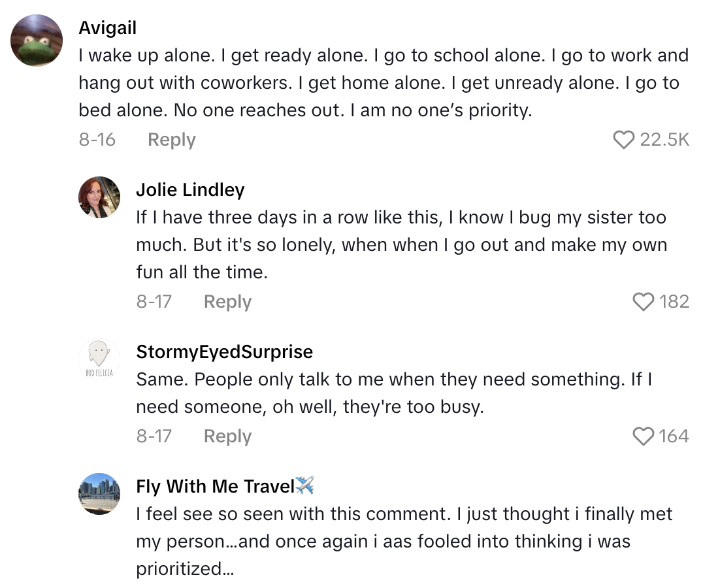Screen dimensions: 703x588
Task: Click the 22.5K like count
Action: pyautogui.click(x=663, y=139)
